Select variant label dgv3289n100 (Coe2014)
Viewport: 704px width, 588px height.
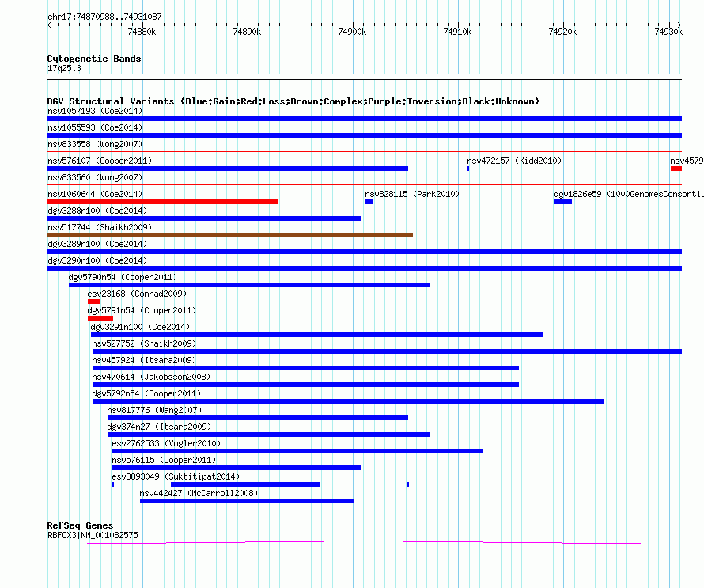pos(97,244)
